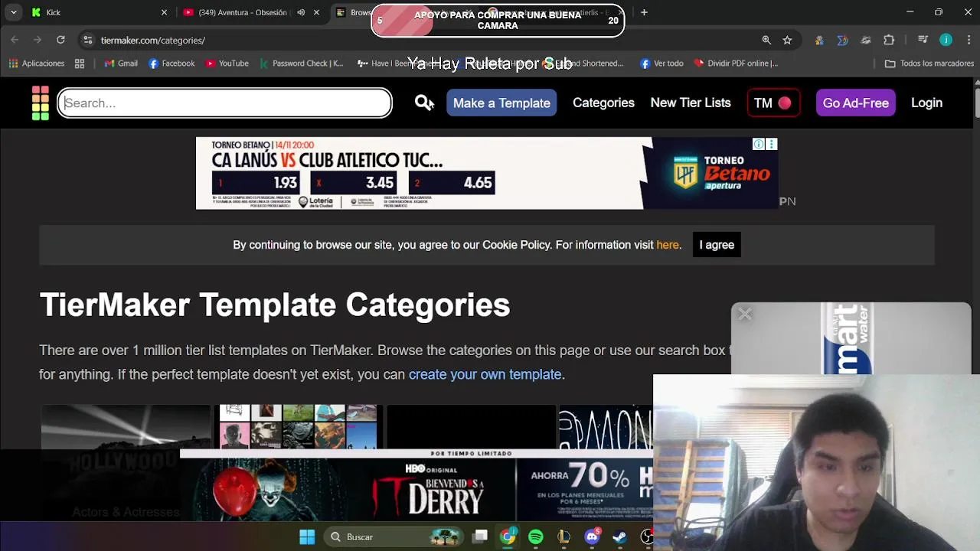The width and height of the screenshot is (980, 551).
Task: Open the Hollywood Actors & Actresses category thumbnail
Action: pos(126,462)
